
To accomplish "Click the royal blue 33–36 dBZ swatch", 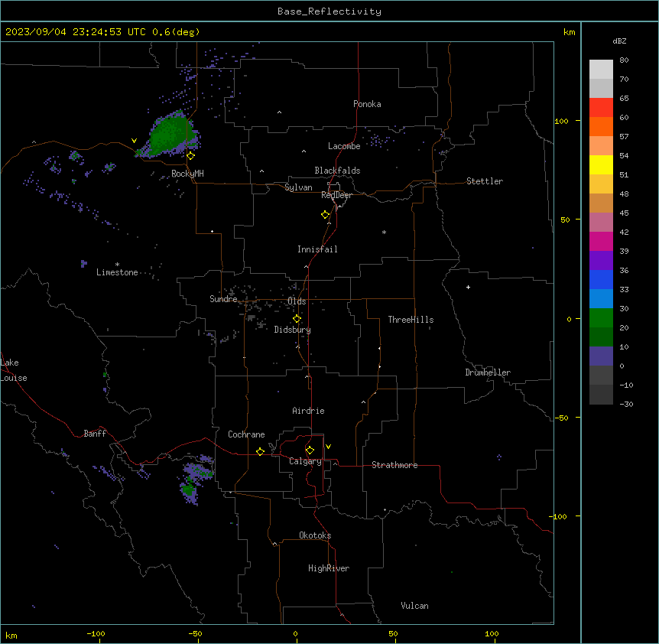I will [x=601, y=280].
